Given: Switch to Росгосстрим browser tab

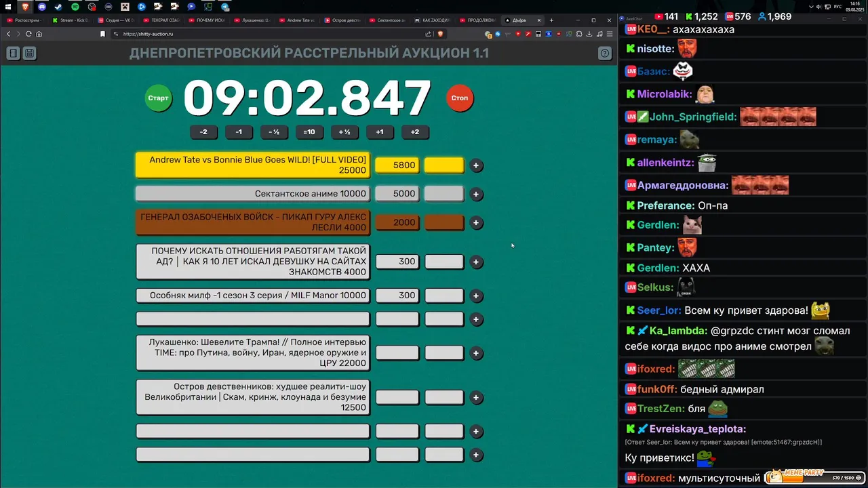Looking at the screenshot, I should point(24,20).
